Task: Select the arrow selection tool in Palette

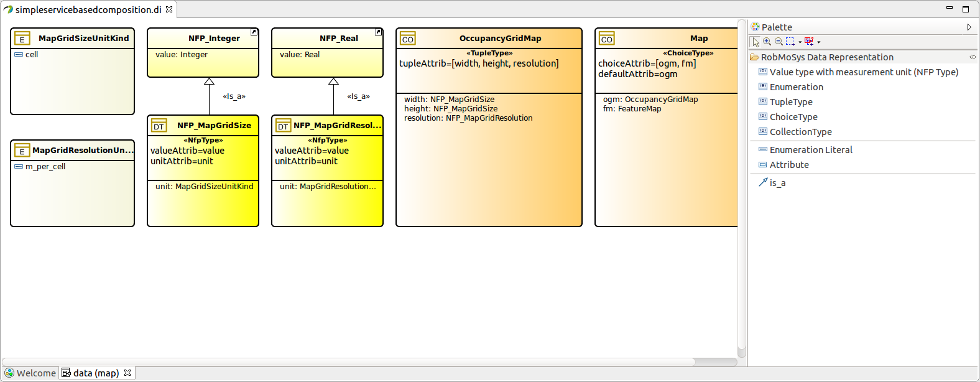Action: (x=756, y=42)
